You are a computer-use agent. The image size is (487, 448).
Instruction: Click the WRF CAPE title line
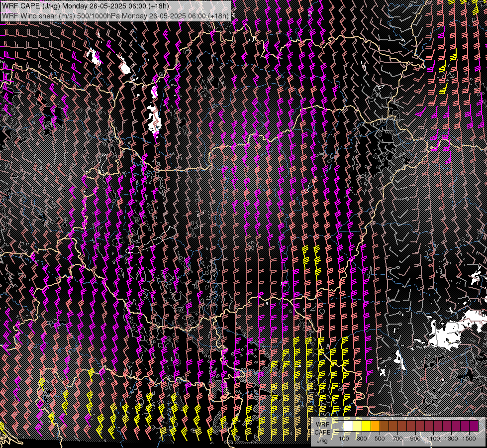[x=86, y=6]
